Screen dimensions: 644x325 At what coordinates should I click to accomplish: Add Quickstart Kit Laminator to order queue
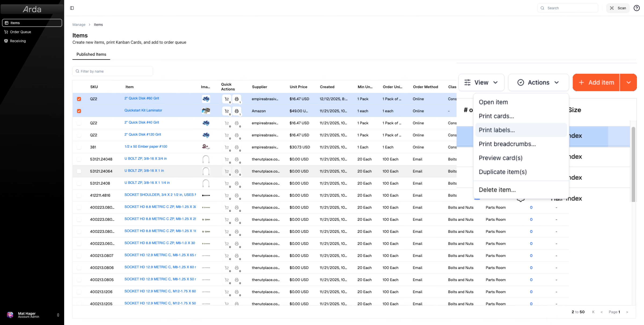click(x=227, y=111)
